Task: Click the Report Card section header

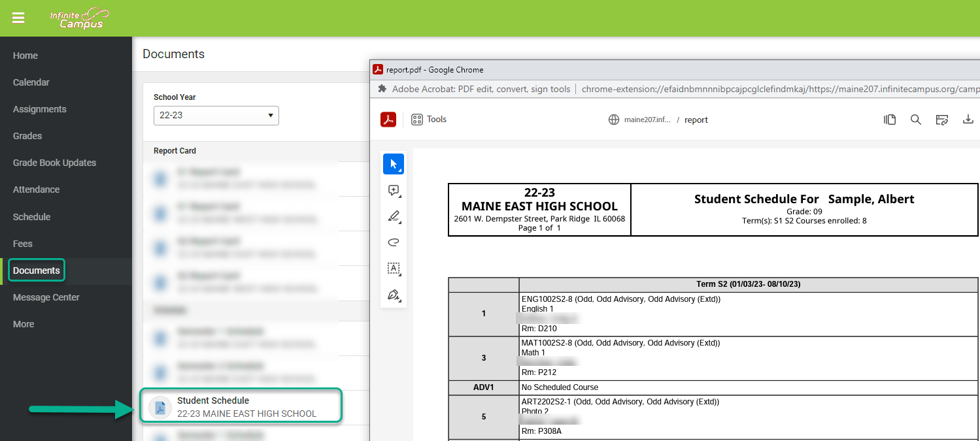Action: point(175,151)
